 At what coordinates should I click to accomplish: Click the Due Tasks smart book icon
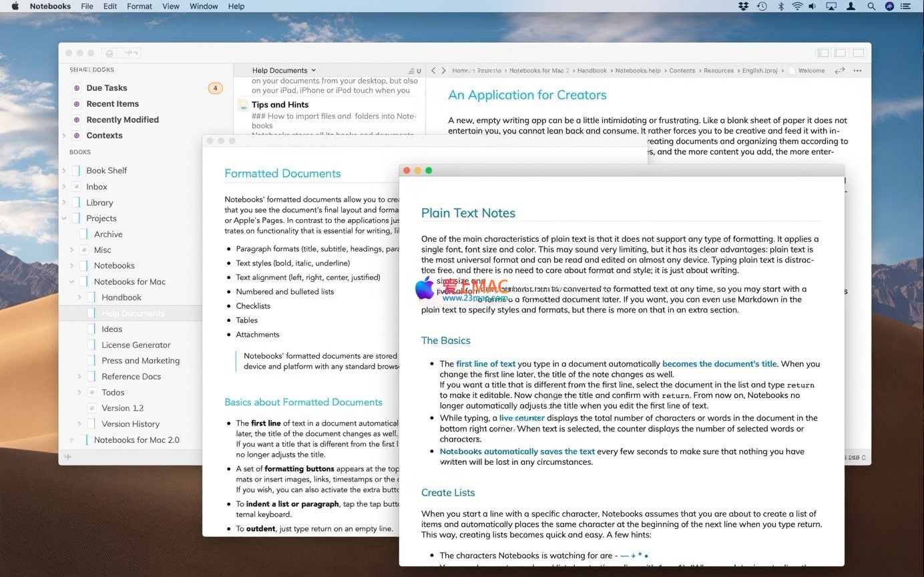tap(77, 87)
